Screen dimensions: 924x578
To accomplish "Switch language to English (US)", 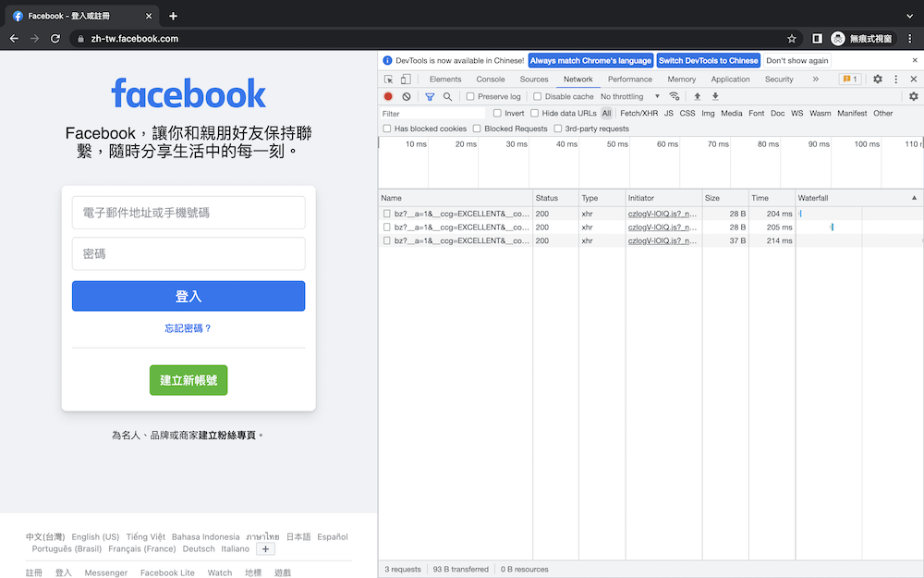I will (x=95, y=536).
